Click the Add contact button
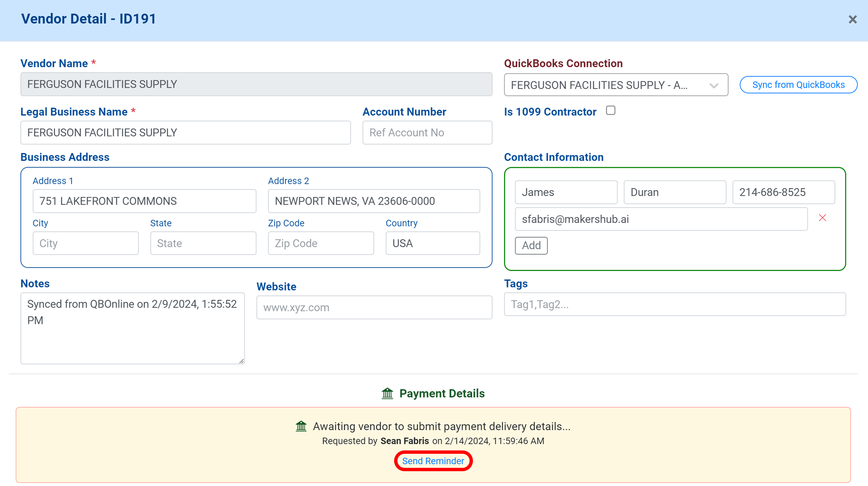The height and width of the screenshot is (486, 868). [531, 246]
